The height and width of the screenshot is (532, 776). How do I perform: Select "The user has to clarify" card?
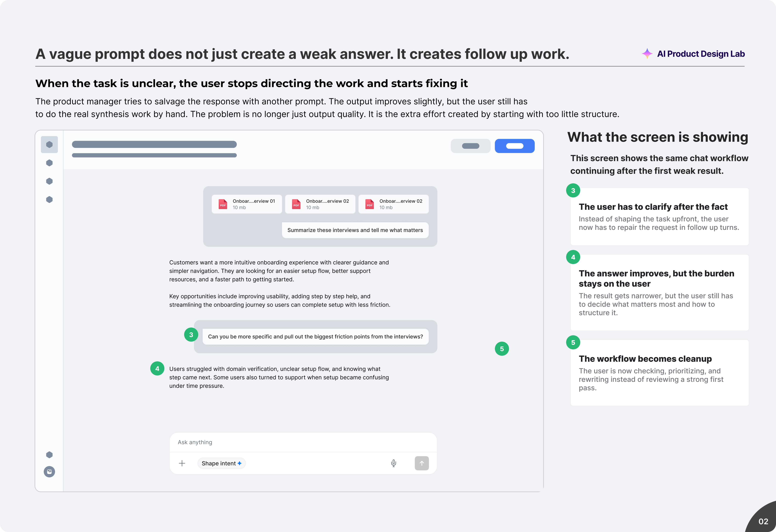(x=659, y=216)
